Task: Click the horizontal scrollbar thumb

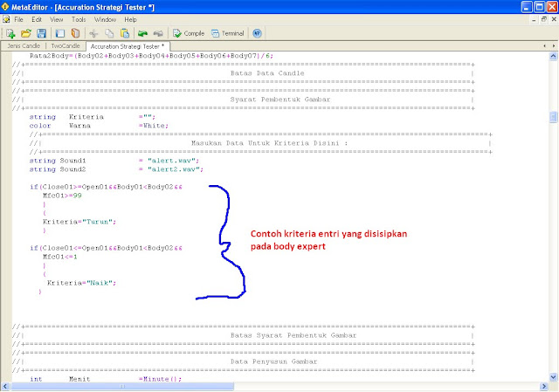Action: click(122, 386)
